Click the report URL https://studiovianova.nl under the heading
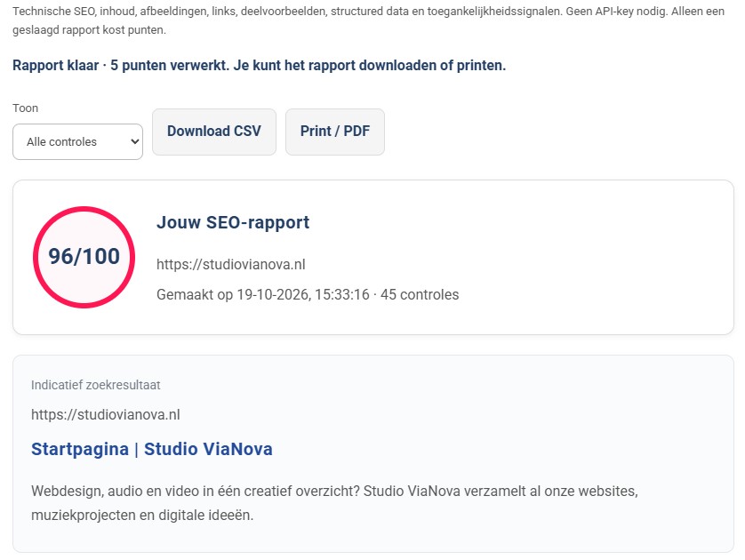 tap(231, 264)
